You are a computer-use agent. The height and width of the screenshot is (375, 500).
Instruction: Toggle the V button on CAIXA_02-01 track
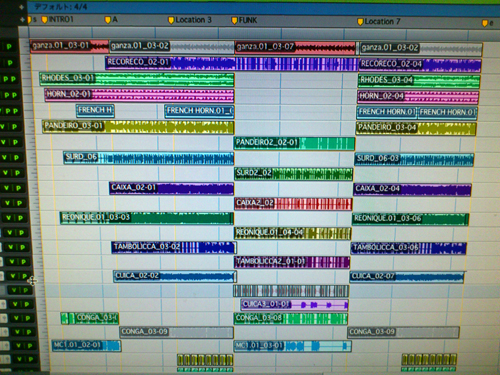coord(6,188)
